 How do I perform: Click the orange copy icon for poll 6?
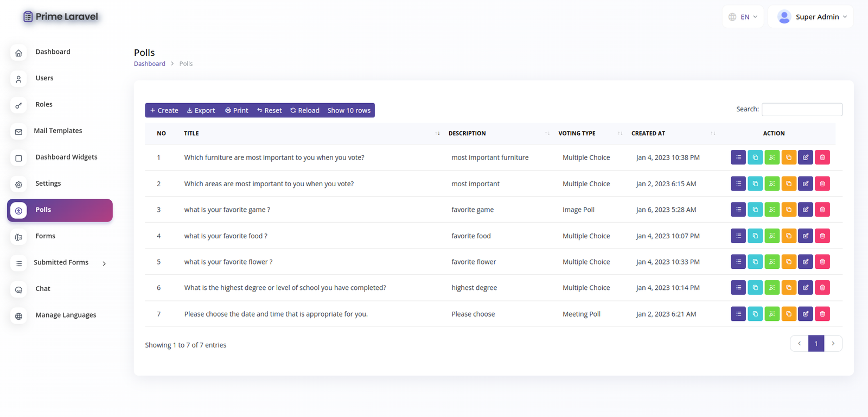(789, 288)
